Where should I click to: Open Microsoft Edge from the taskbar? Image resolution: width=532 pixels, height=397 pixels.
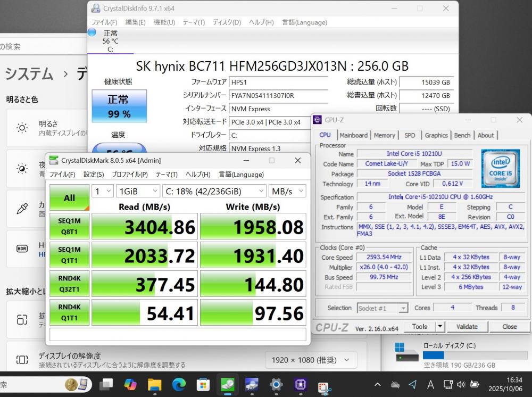pyautogui.click(x=179, y=384)
